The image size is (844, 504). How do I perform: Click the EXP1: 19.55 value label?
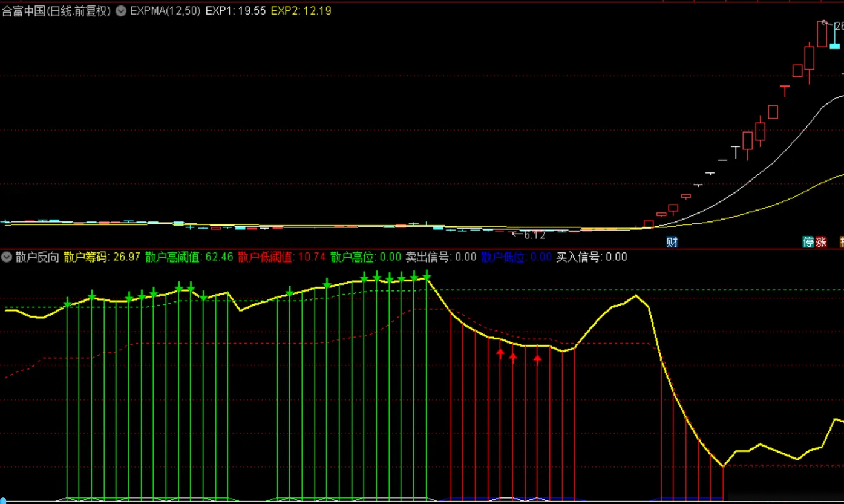click(235, 10)
